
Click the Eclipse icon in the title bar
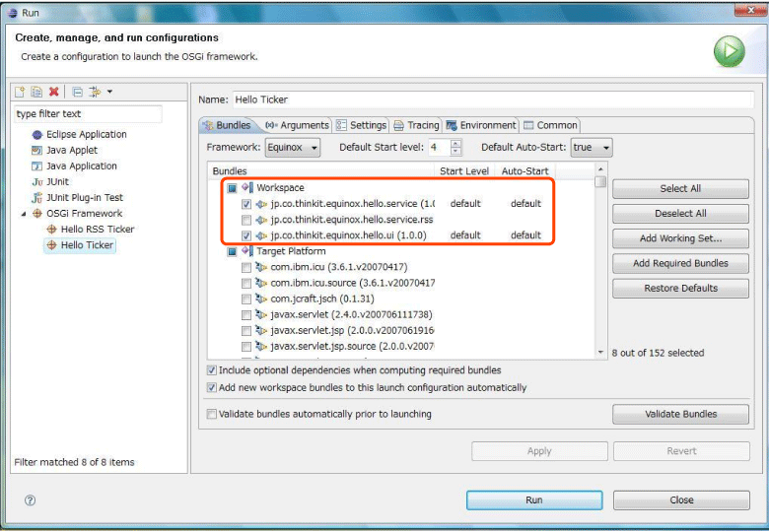coord(14,13)
